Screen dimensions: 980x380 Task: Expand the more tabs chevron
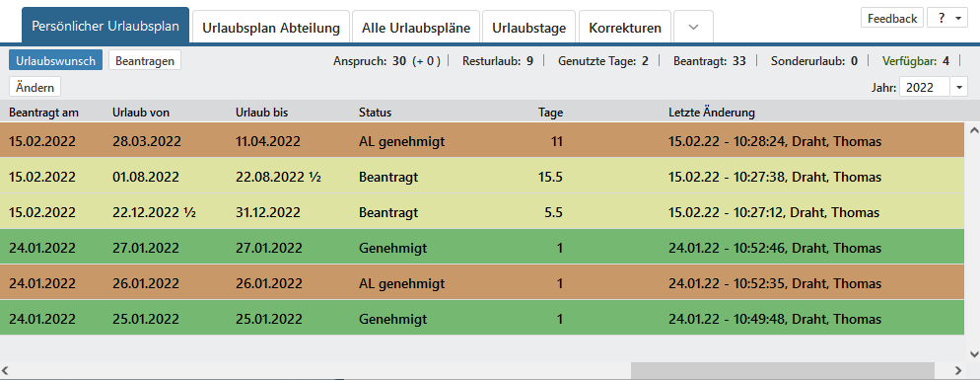[693, 28]
